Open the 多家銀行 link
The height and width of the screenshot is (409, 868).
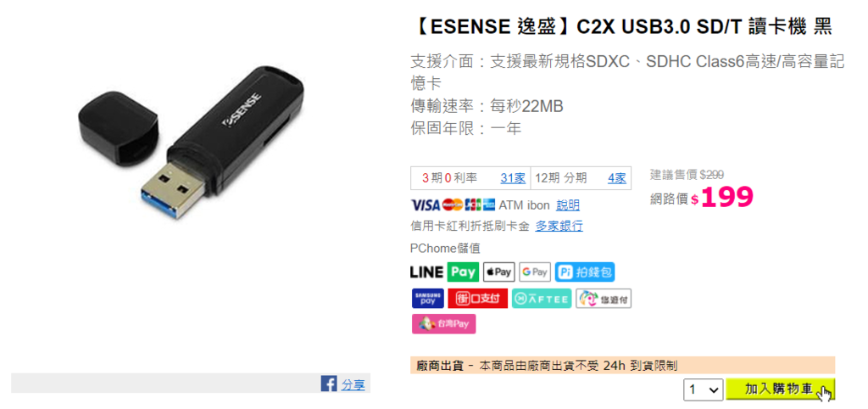point(559,226)
